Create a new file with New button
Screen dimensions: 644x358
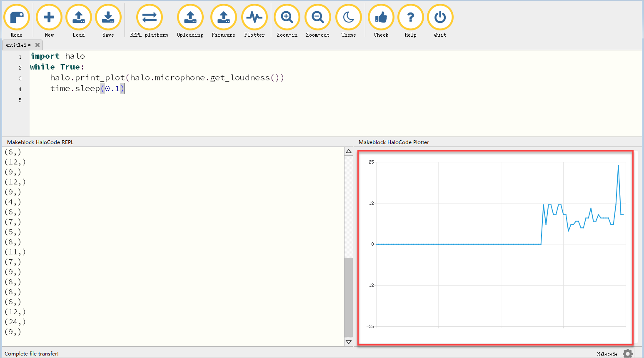click(49, 17)
